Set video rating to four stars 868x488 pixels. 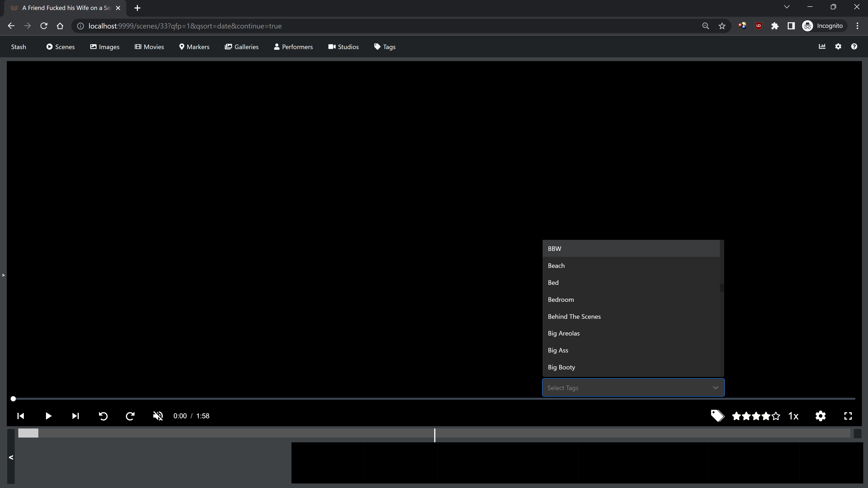click(x=766, y=416)
